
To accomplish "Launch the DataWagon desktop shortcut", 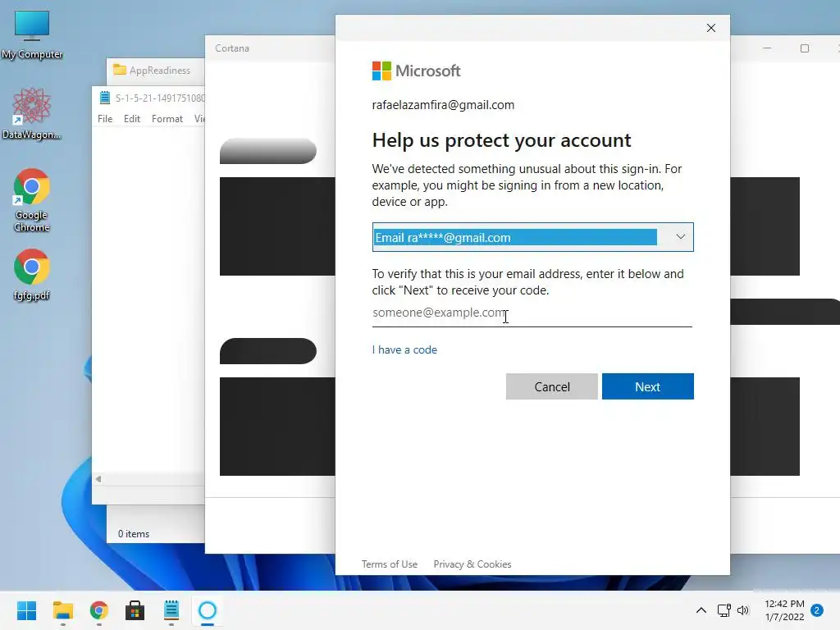I will point(31,114).
